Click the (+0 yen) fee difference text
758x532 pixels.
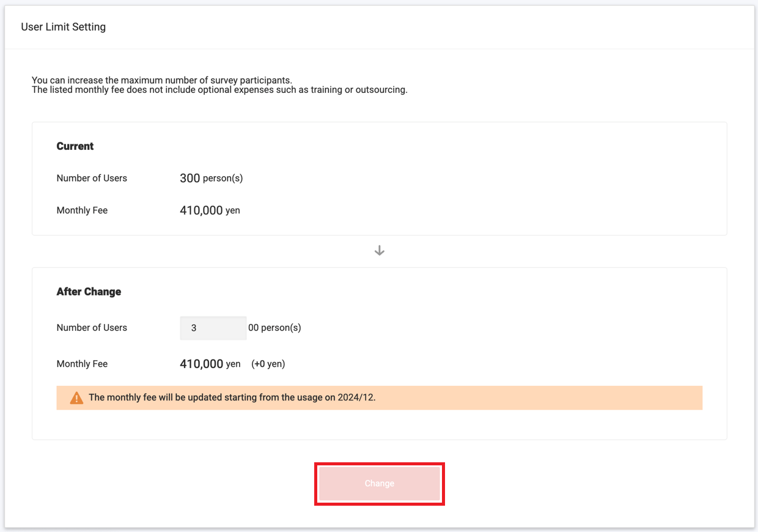268,363
